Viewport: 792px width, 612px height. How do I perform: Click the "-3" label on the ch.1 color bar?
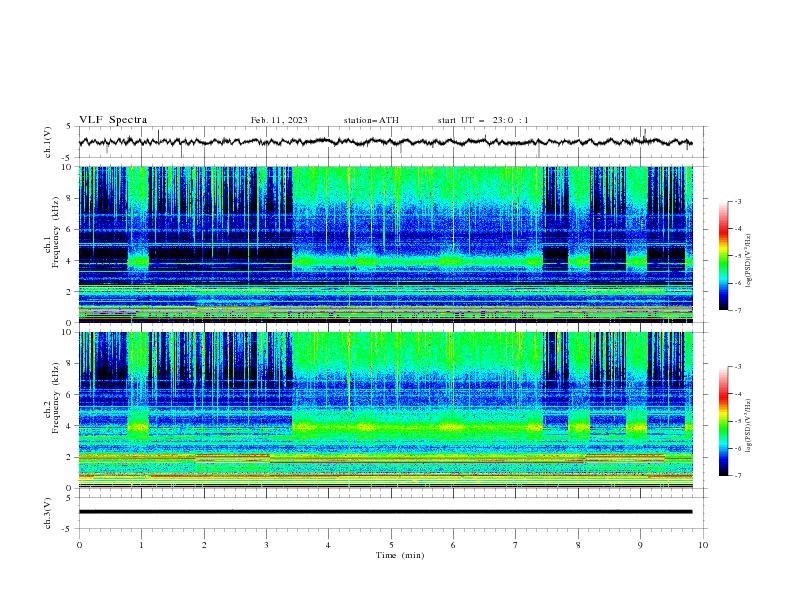(x=737, y=201)
